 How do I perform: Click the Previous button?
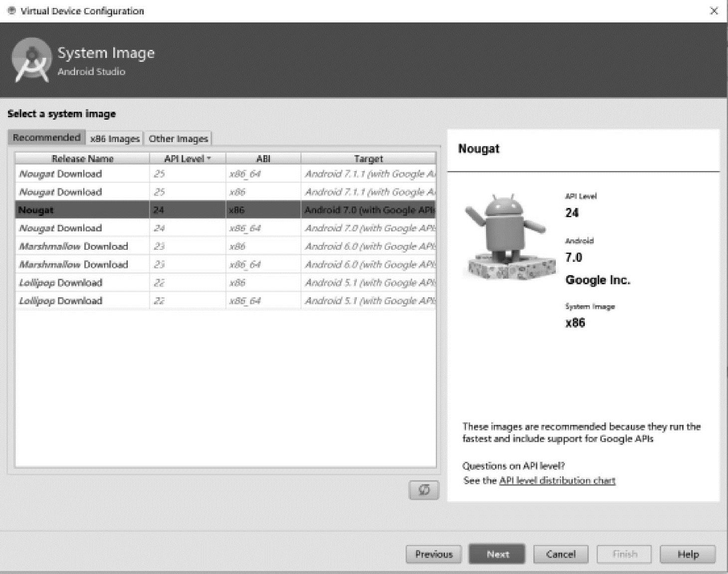point(434,554)
